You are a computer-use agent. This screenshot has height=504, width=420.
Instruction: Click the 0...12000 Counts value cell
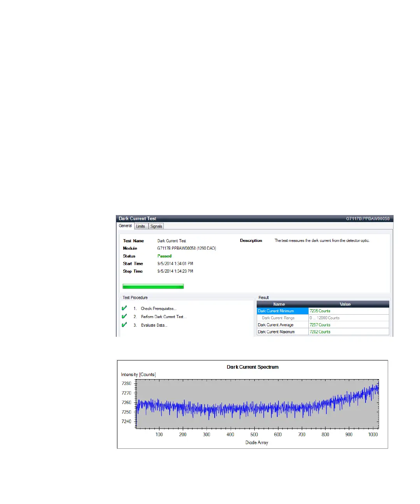349,318
